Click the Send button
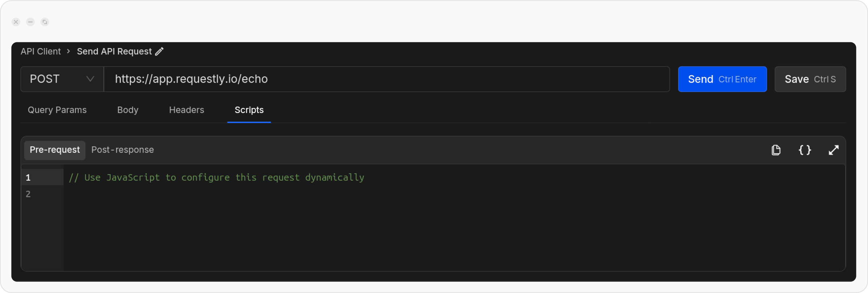 722,79
